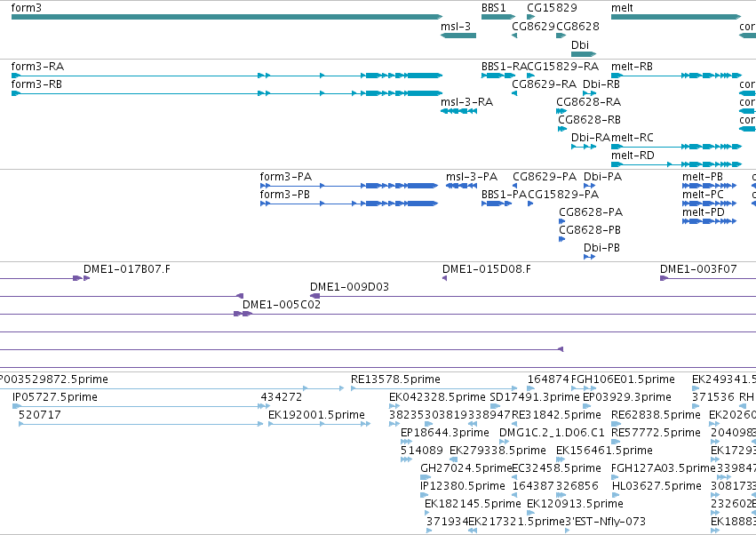Click the DME1-005C02 feature label
The image size is (756, 535).
(281, 306)
